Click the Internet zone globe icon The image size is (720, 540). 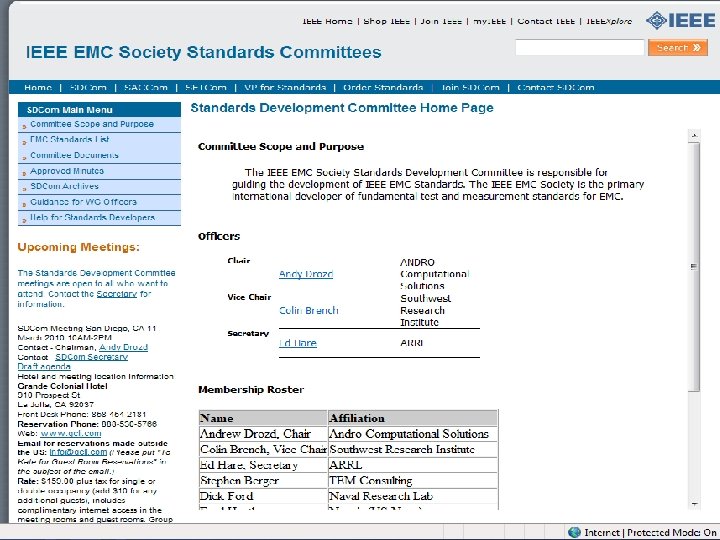click(x=574, y=532)
